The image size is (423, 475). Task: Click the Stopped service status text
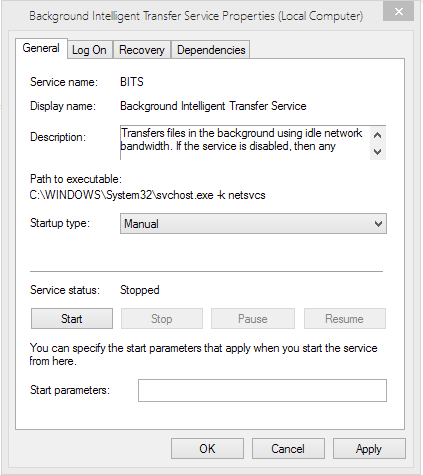pos(140,290)
